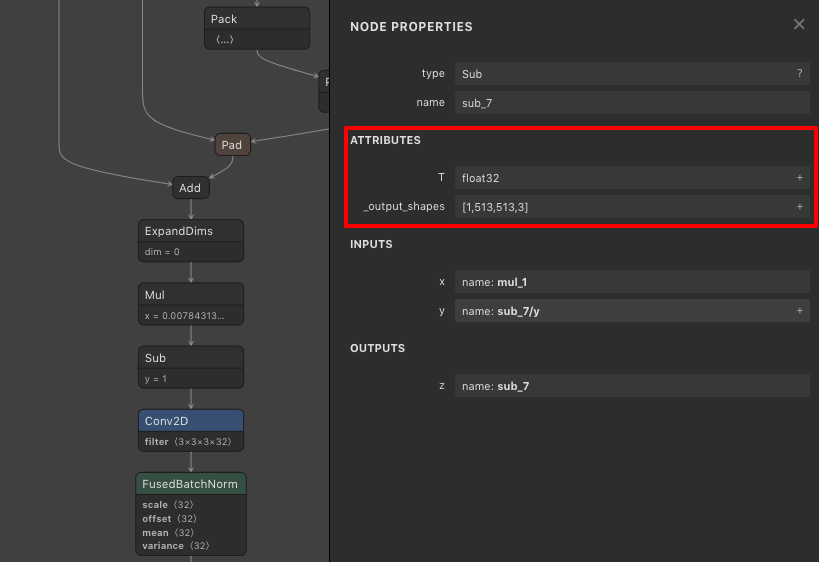Click the float32 attribute value
The height and width of the screenshot is (562, 819).
481,178
